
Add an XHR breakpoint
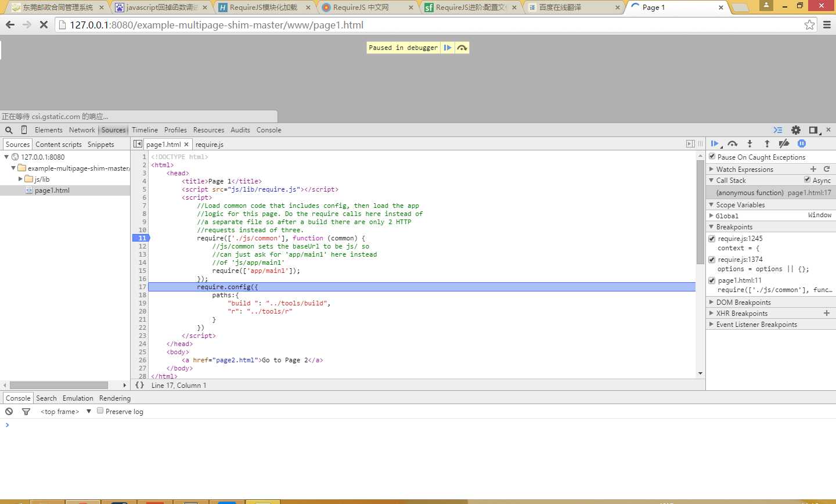coord(827,313)
